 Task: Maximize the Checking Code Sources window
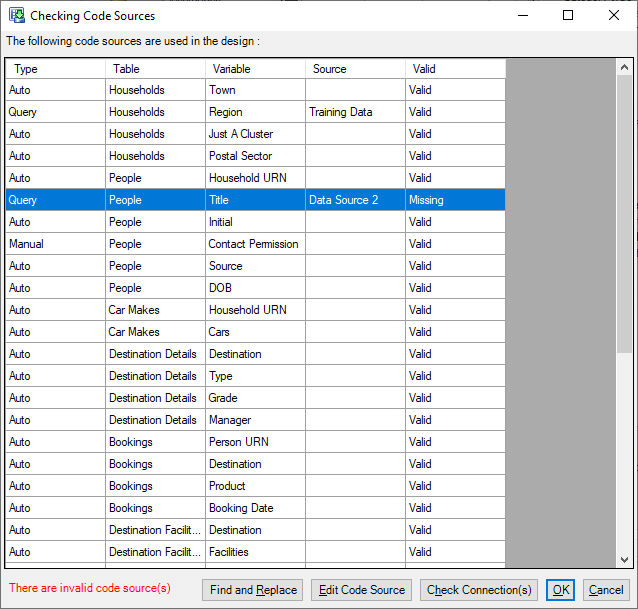[568, 15]
